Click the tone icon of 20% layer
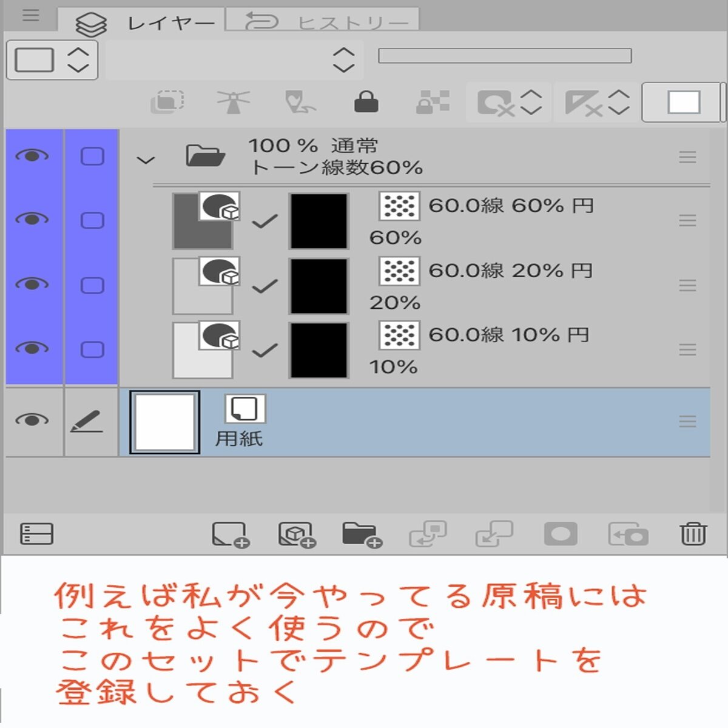The width and height of the screenshot is (728, 728). click(399, 271)
